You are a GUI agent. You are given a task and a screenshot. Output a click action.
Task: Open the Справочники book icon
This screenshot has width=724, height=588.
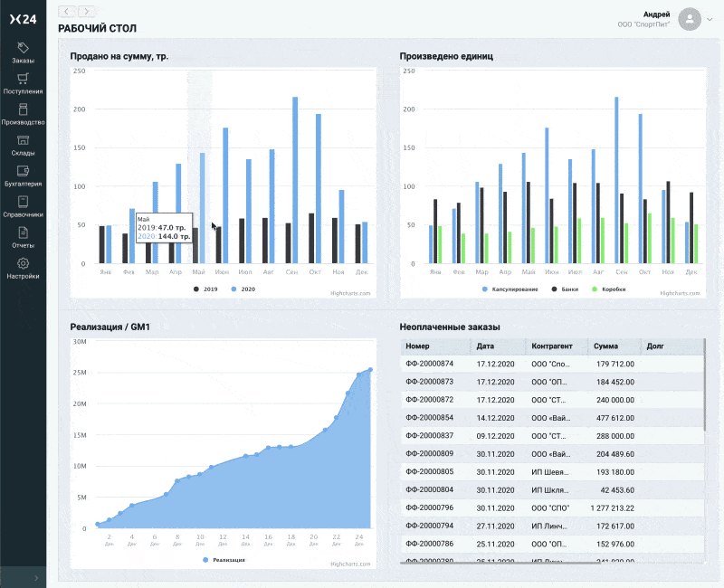[23, 202]
